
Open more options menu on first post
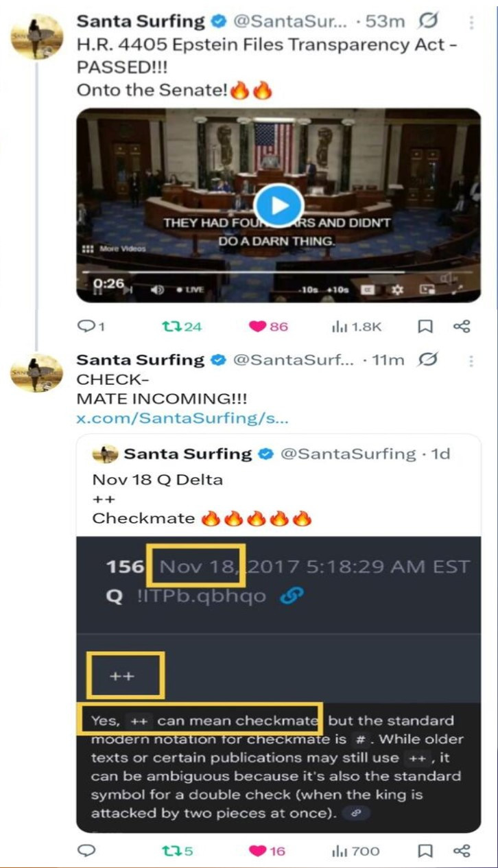[471, 22]
